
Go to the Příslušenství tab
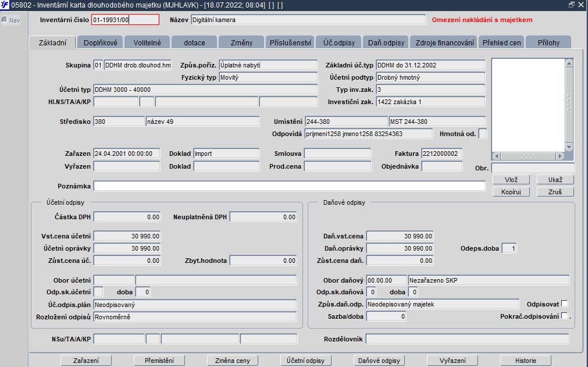pyautogui.click(x=291, y=42)
